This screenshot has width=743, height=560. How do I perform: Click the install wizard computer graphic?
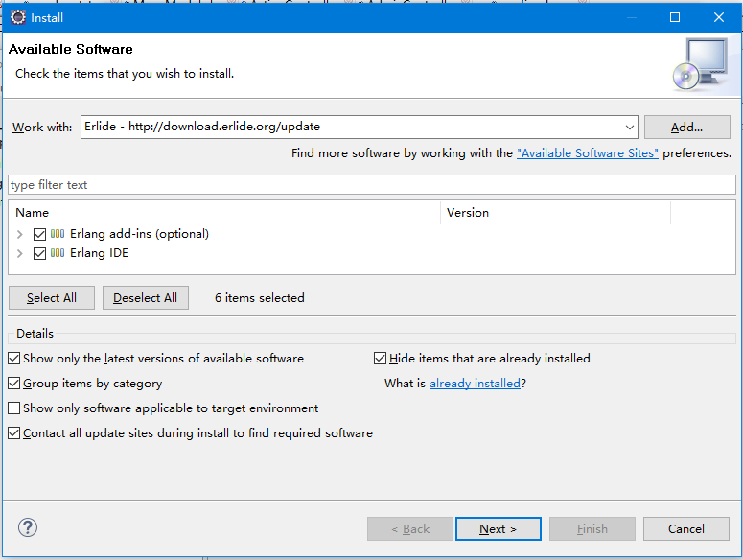(x=701, y=64)
